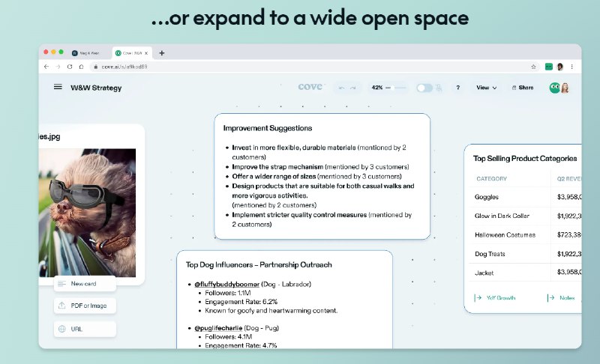
Task: Select the Halloween Costumes row
Action: 525,235
